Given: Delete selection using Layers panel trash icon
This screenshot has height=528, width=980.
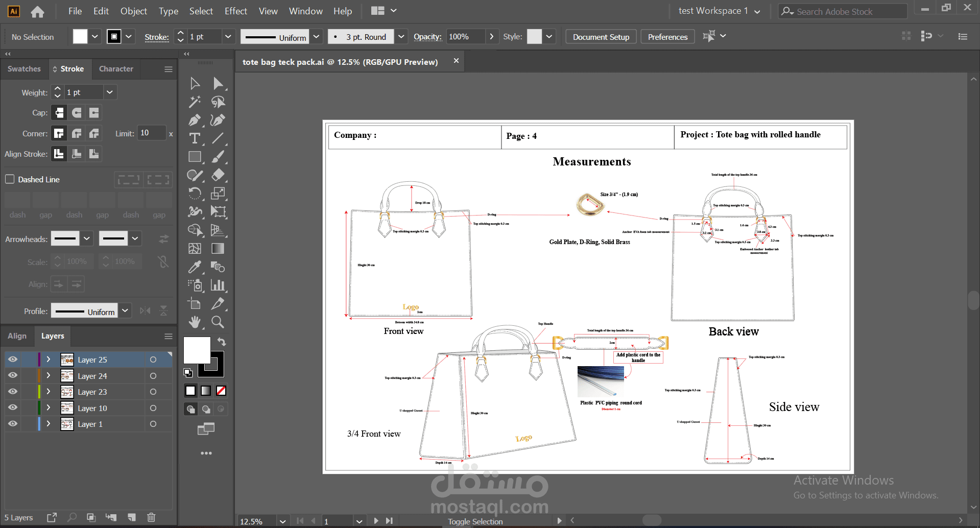Looking at the screenshot, I should click(151, 517).
